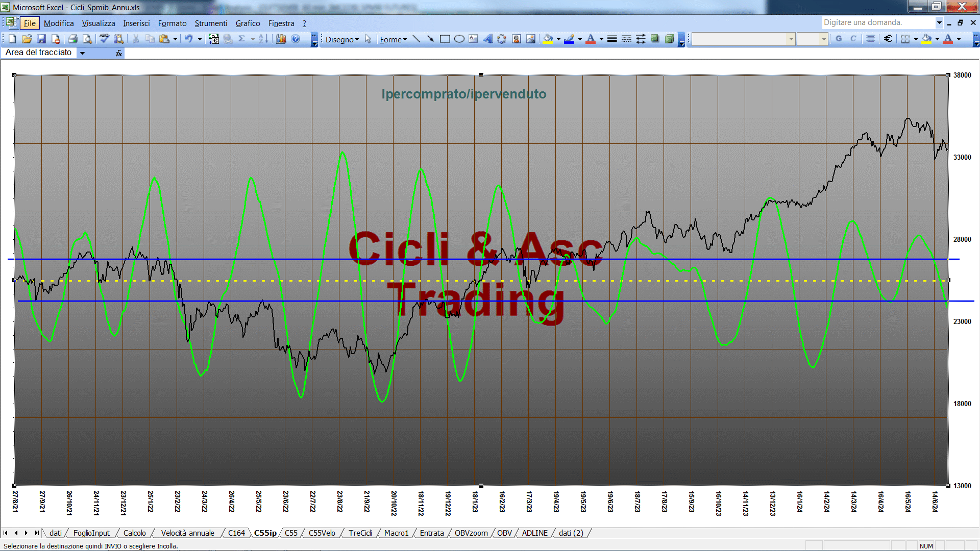Select the Oval drawing tool

[459, 39]
